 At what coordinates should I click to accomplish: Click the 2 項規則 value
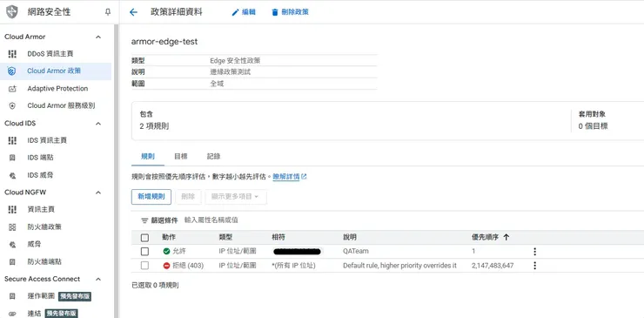pyautogui.click(x=154, y=126)
